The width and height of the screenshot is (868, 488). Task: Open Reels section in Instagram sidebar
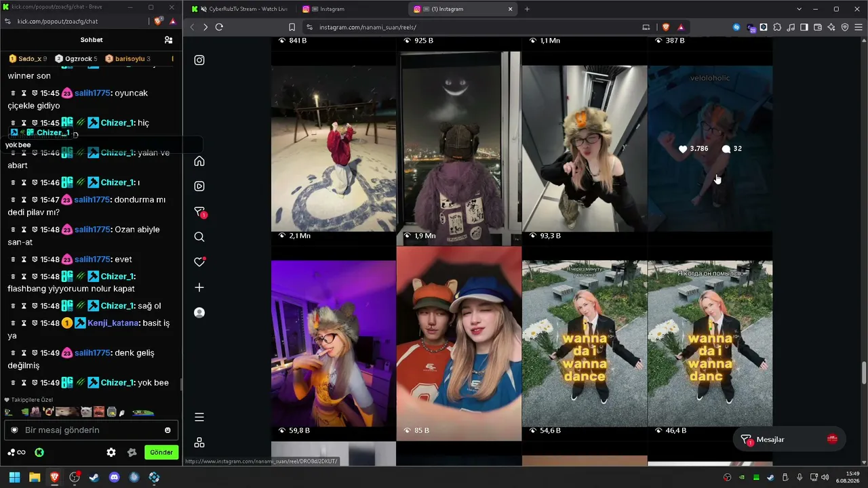click(199, 186)
